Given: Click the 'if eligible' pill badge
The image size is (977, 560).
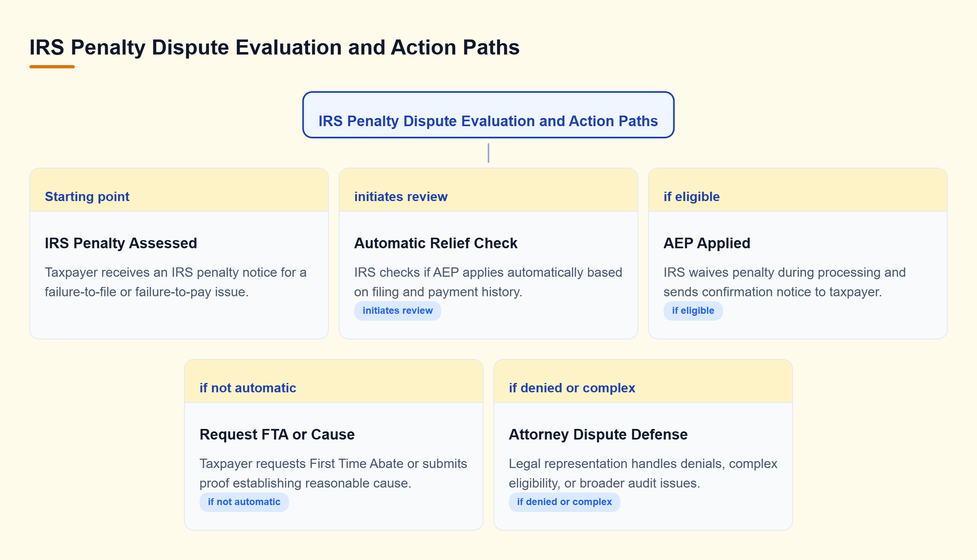Looking at the screenshot, I should (x=693, y=311).
